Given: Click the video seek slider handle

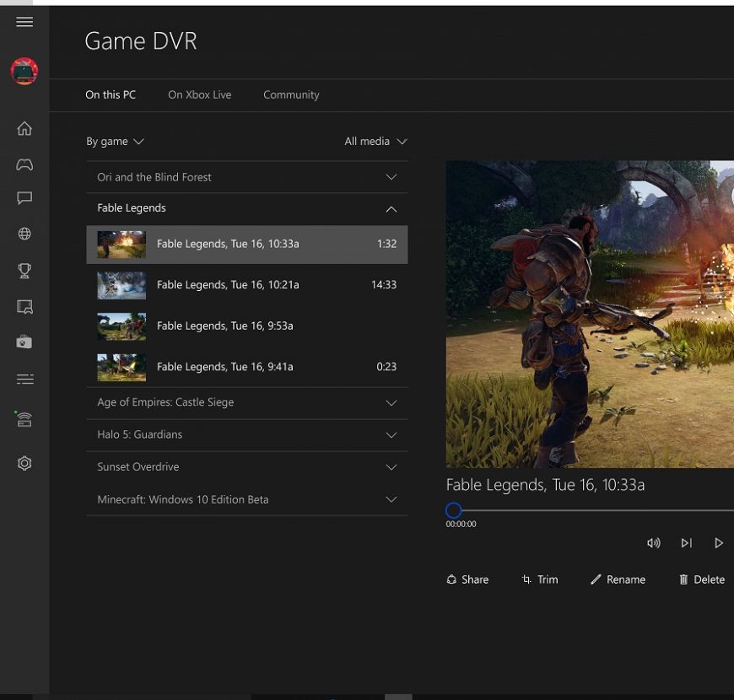Looking at the screenshot, I should (x=454, y=510).
